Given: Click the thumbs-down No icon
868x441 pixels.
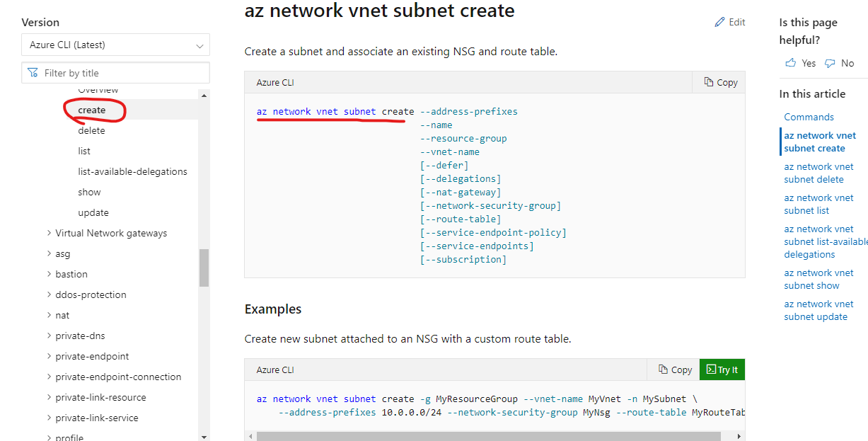Looking at the screenshot, I should pyautogui.click(x=830, y=63).
